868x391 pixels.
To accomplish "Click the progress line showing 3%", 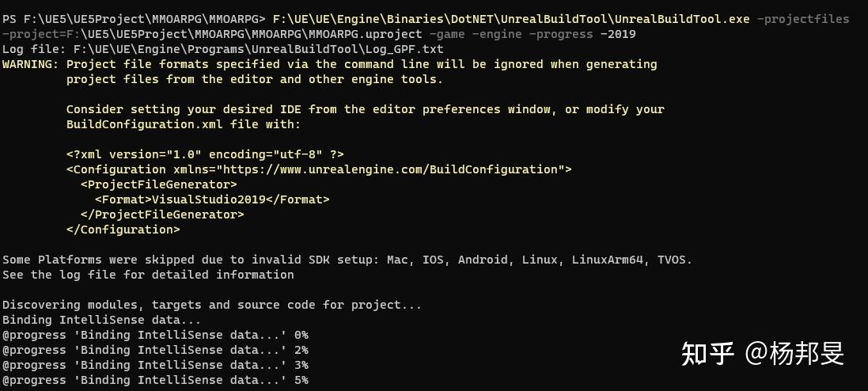I will [155, 365].
